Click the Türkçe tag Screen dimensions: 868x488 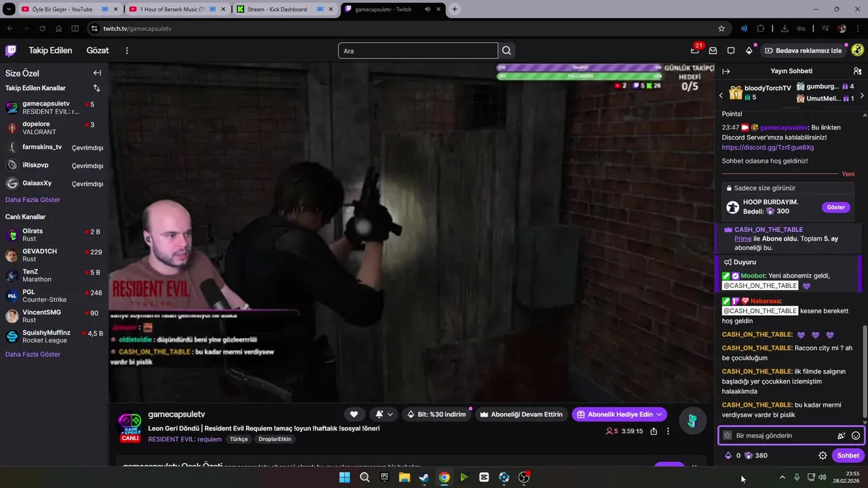click(239, 439)
